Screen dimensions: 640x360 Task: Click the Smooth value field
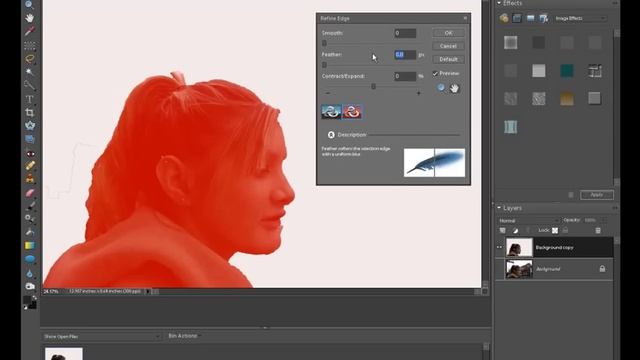point(405,33)
